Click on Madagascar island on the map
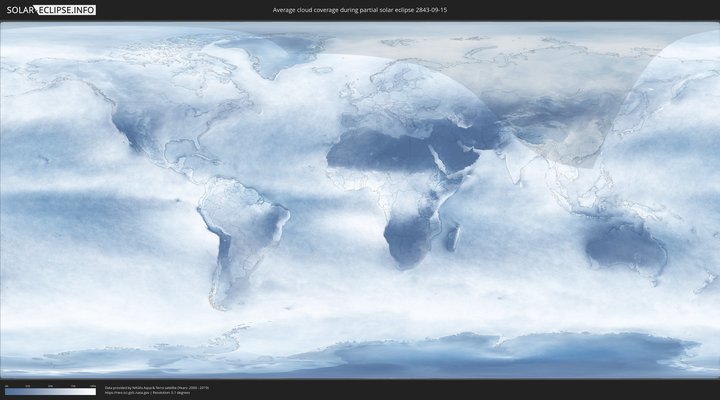 pyautogui.click(x=453, y=238)
